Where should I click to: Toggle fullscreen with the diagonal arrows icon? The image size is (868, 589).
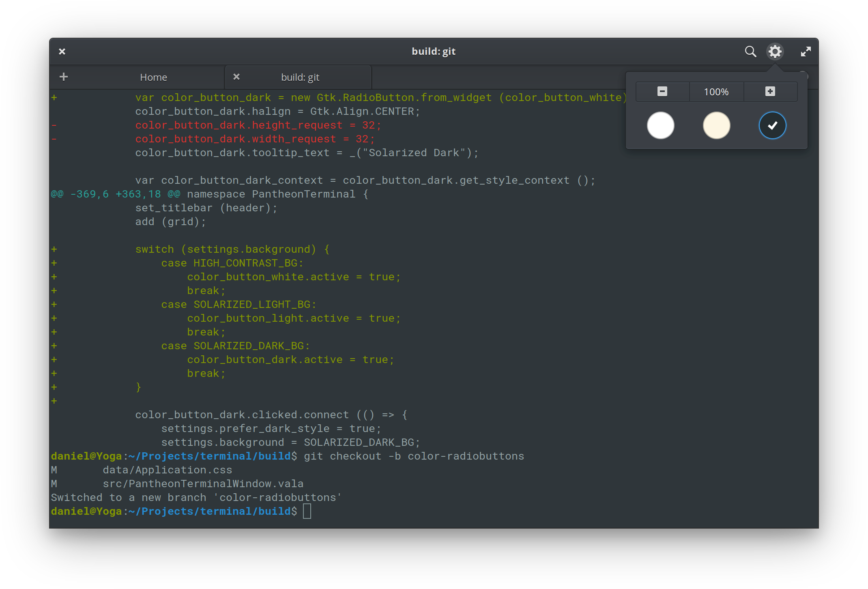pos(806,52)
